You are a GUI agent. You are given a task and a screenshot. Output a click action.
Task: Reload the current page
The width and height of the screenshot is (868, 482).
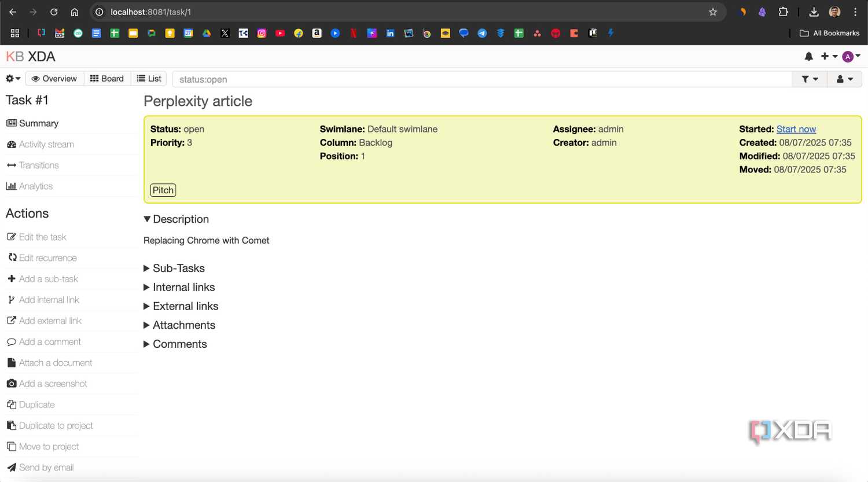pyautogui.click(x=54, y=12)
